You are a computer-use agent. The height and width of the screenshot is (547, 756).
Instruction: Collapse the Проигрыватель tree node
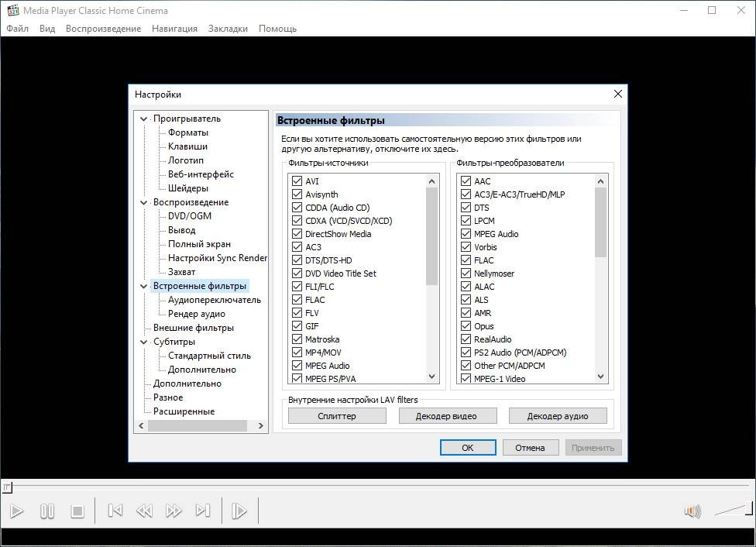[143, 119]
